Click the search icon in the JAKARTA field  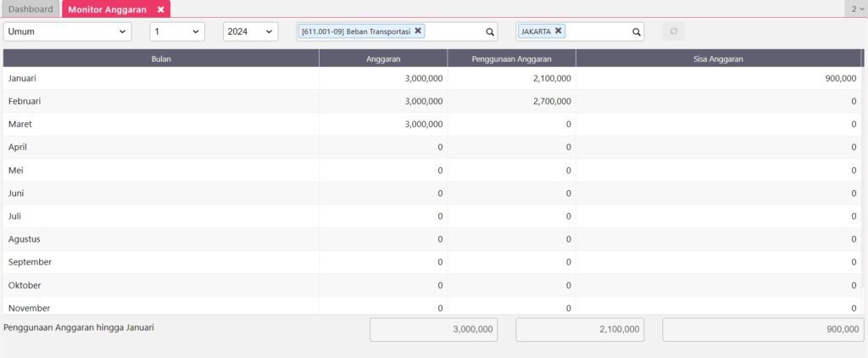[637, 32]
